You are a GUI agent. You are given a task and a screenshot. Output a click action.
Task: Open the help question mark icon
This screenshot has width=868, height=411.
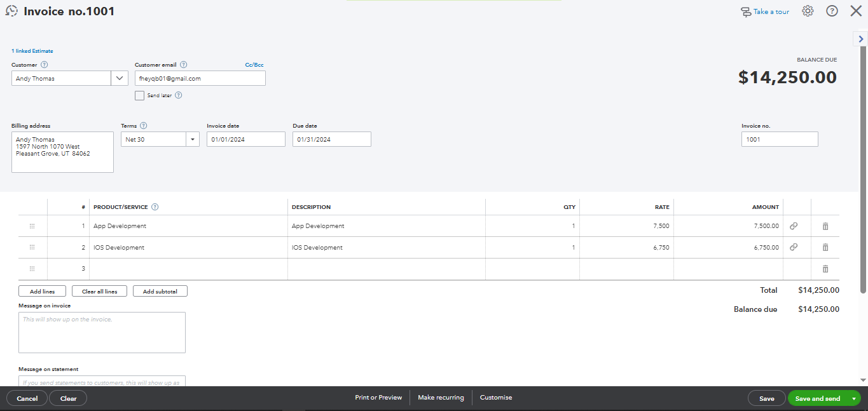(x=832, y=11)
